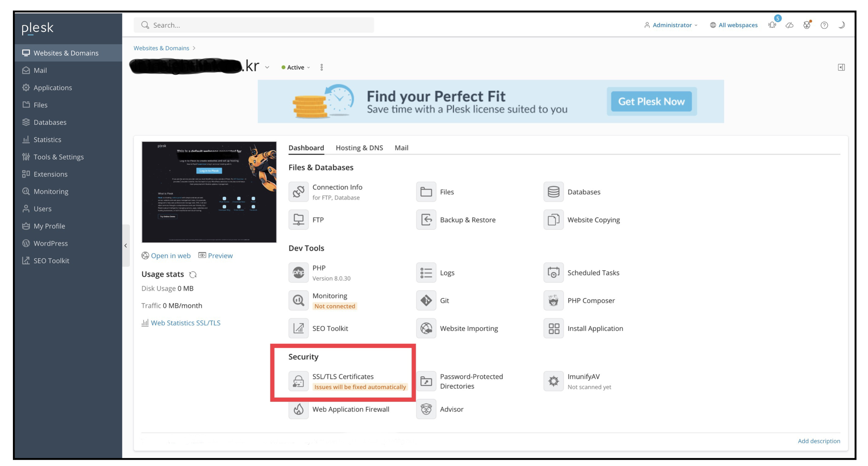
Task: Collapse the left sidebar with the arrow handle
Action: pos(126,246)
